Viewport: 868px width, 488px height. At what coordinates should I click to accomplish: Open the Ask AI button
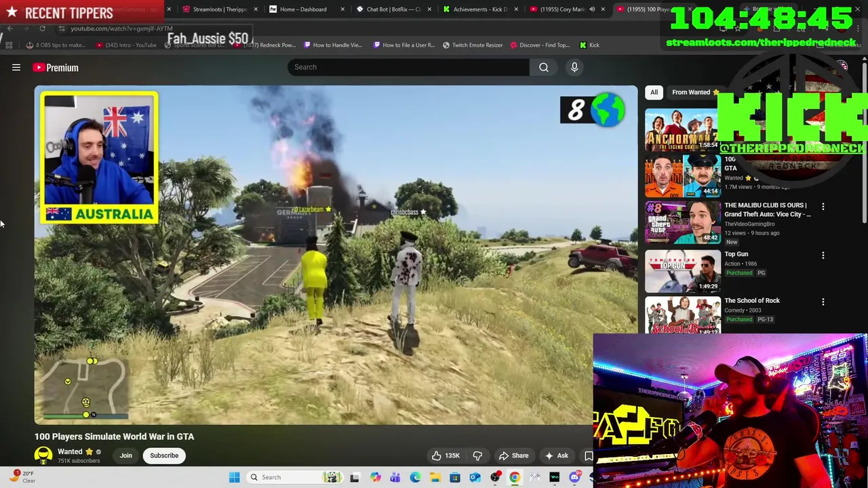tap(556, 455)
